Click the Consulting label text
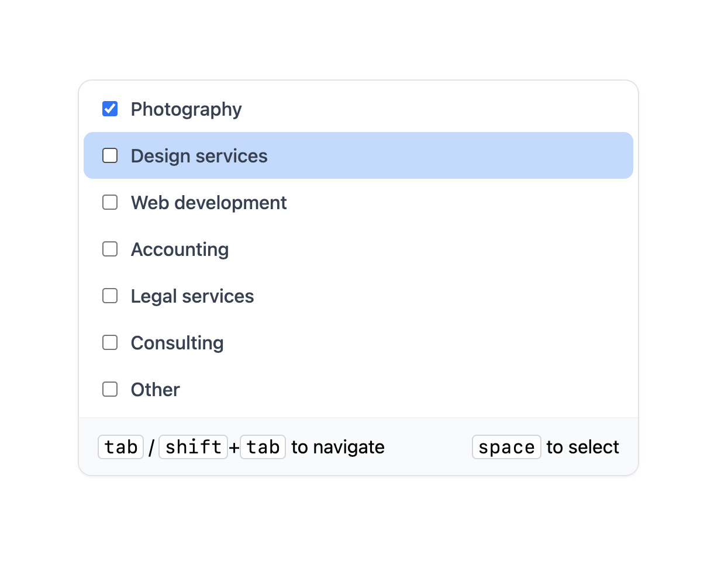Image resolution: width=728 pixels, height=579 pixels. pyautogui.click(x=177, y=343)
